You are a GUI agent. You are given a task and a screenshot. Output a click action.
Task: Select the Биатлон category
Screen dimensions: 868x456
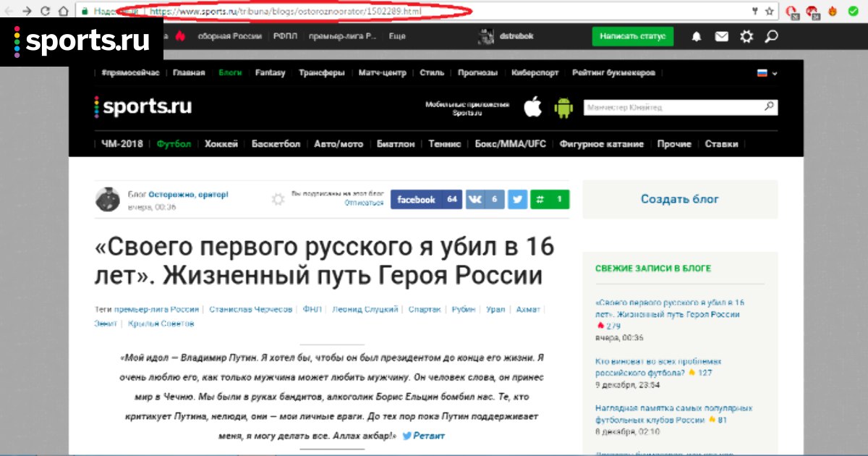pyautogui.click(x=396, y=144)
